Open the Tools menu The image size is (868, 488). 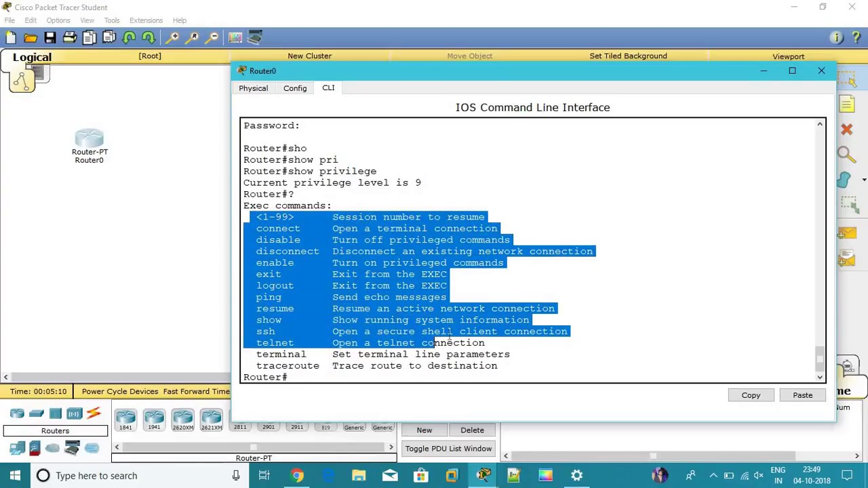click(112, 20)
